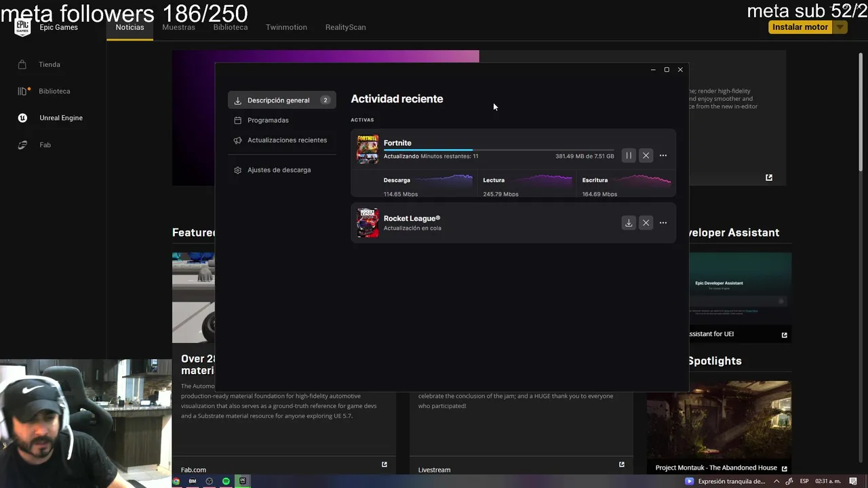This screenshot has width=868, height=488.
Task: Open the Expresión tranquila media widget
Action: coord(725,481)
